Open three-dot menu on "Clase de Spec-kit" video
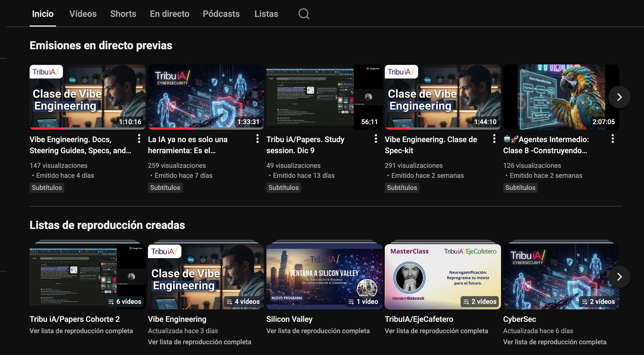 tap(495, 139)
